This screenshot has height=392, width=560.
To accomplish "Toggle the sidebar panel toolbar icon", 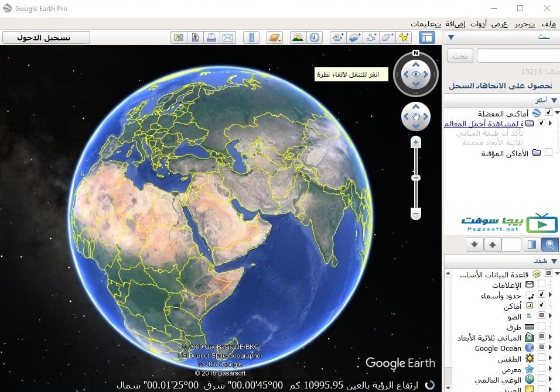I will (428, 37).
